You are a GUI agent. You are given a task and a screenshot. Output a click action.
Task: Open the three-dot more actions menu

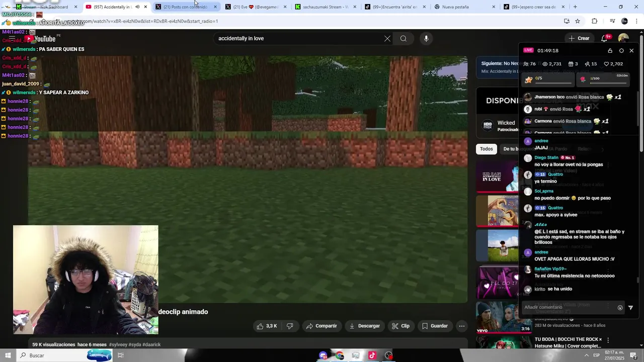pos(462,326)
